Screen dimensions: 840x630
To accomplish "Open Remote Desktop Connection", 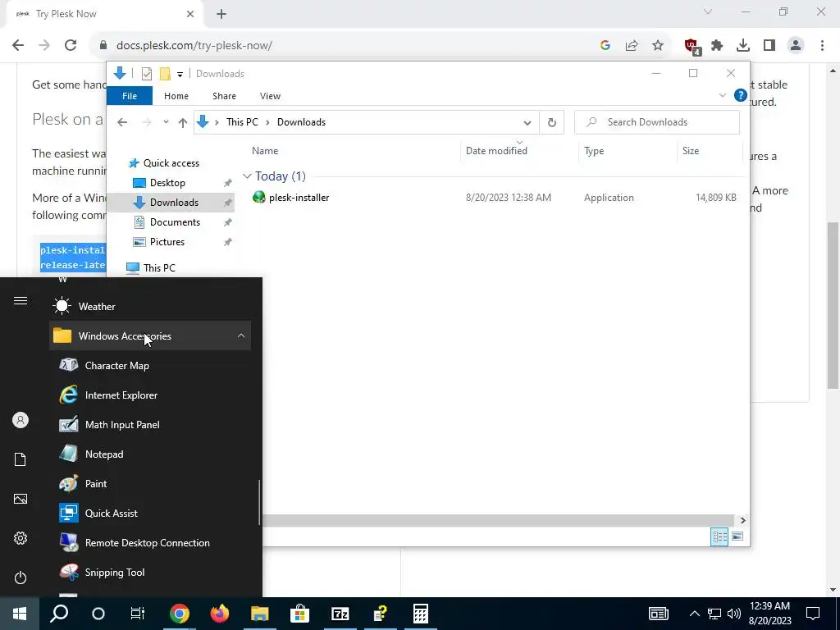I will coord(150,542).
